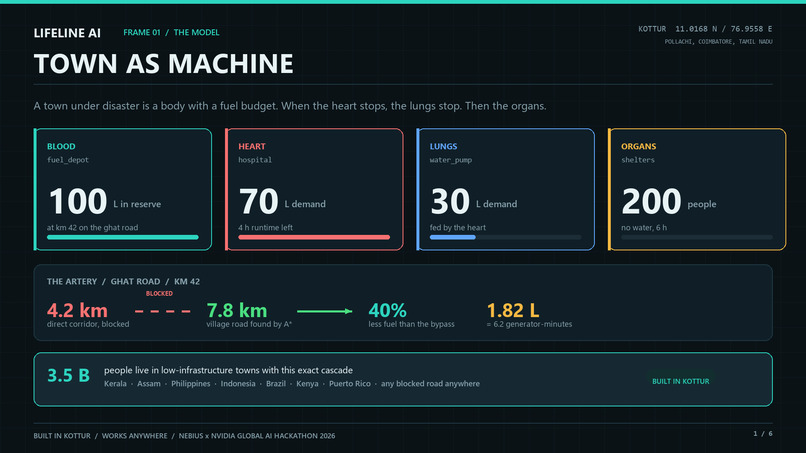Click the 100 L in reserve value
Screen dimensions: 806x453
[105, 201]
